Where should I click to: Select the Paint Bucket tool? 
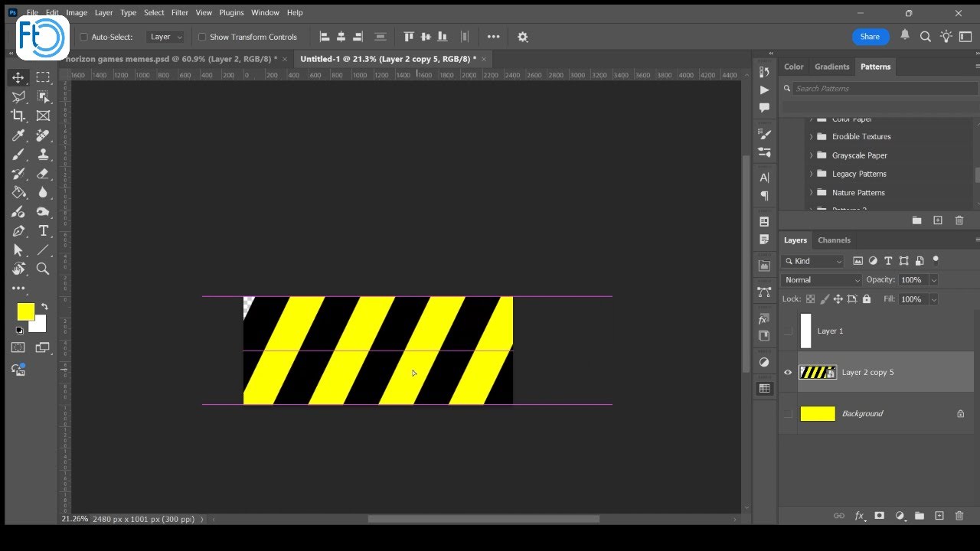coord(18,192)
